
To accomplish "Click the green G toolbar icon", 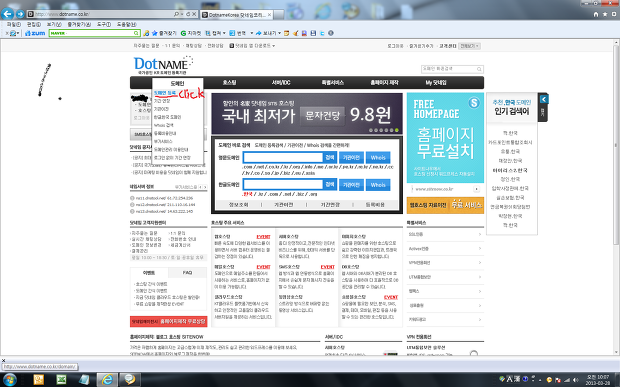I will coord(183,33).
